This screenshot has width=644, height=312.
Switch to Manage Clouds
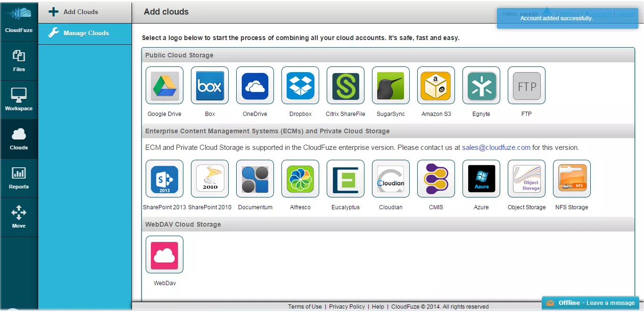pyautogui.click(x=85, y=33)
